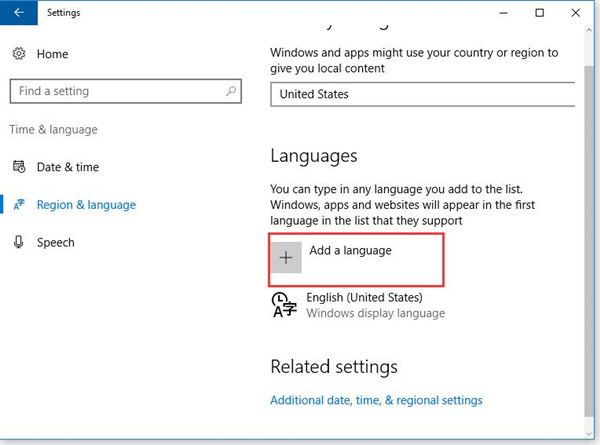Click the Related settings heading
The image size is (600, 445).
click(334, 367)
